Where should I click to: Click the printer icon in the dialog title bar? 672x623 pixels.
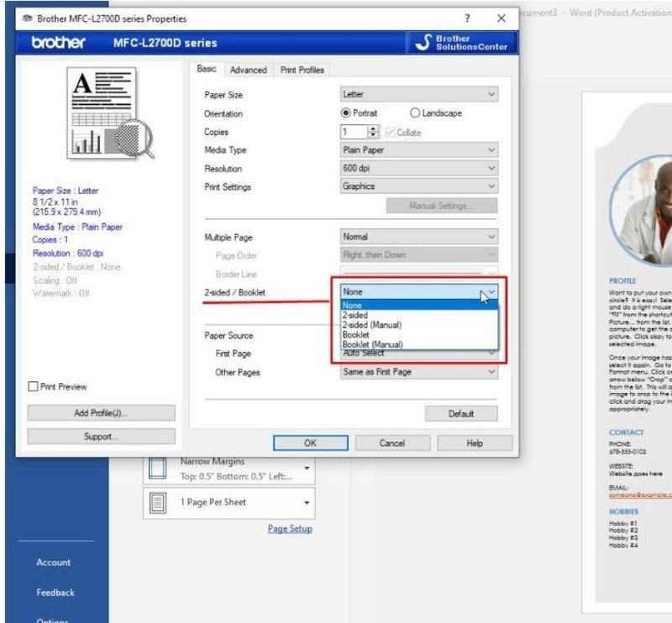[26, 18]
